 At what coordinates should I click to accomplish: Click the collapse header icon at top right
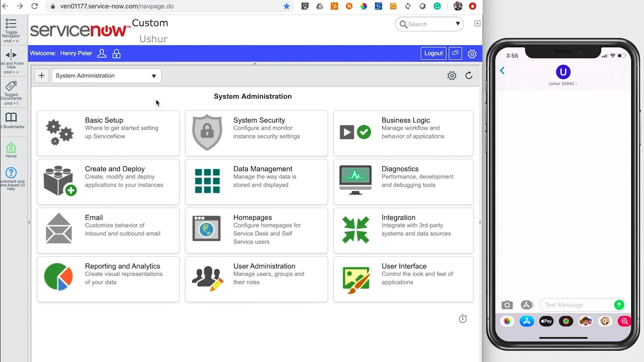click(x=477, y=23)
